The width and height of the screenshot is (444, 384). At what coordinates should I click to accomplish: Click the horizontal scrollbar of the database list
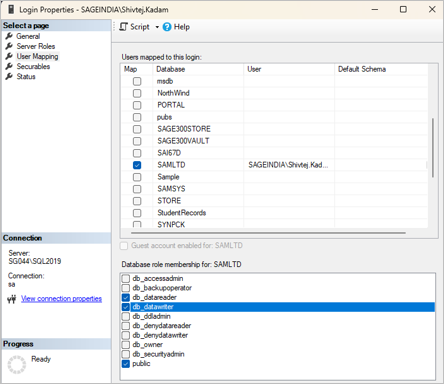[x=268, y=233]
